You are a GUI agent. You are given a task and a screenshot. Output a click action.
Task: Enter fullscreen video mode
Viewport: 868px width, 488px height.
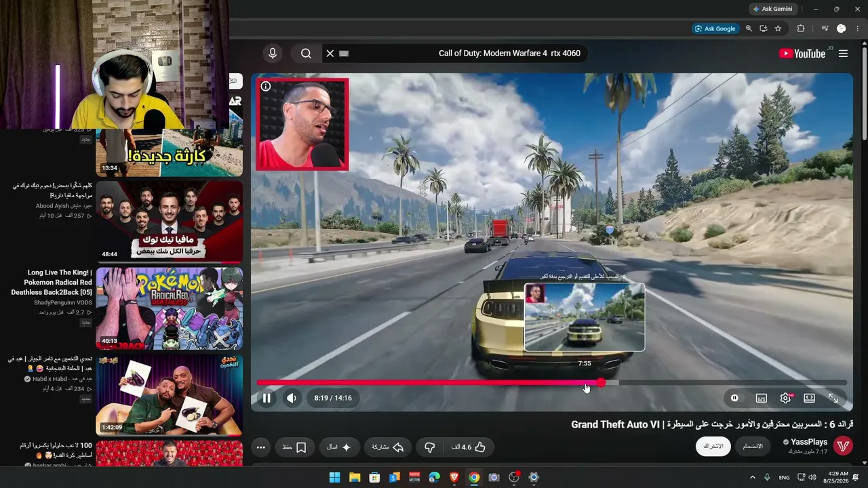click(833, 398)
